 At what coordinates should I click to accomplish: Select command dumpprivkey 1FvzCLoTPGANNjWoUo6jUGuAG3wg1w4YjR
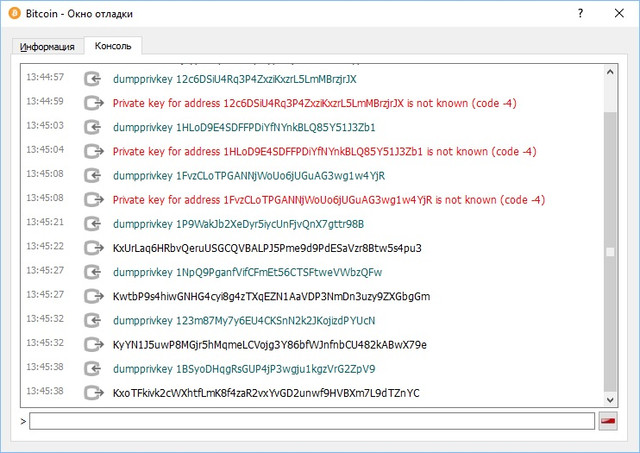point(249,176)
